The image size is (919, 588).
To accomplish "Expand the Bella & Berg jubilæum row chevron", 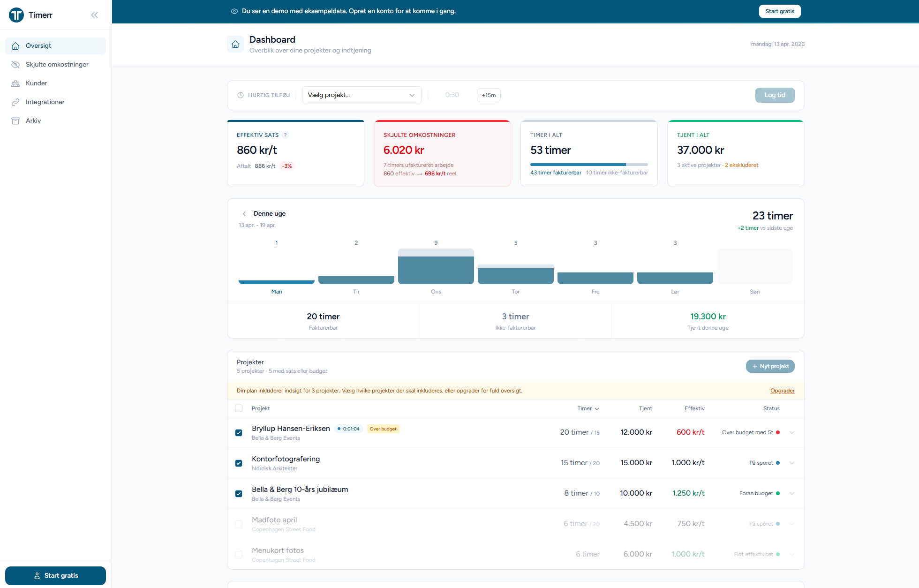I will click(x=792, y=493).
